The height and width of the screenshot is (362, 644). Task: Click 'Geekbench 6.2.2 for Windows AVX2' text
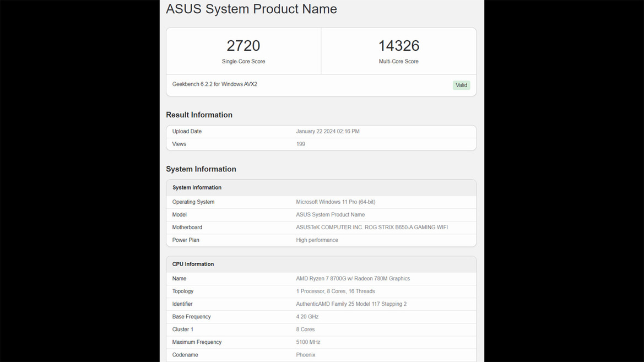214,84
